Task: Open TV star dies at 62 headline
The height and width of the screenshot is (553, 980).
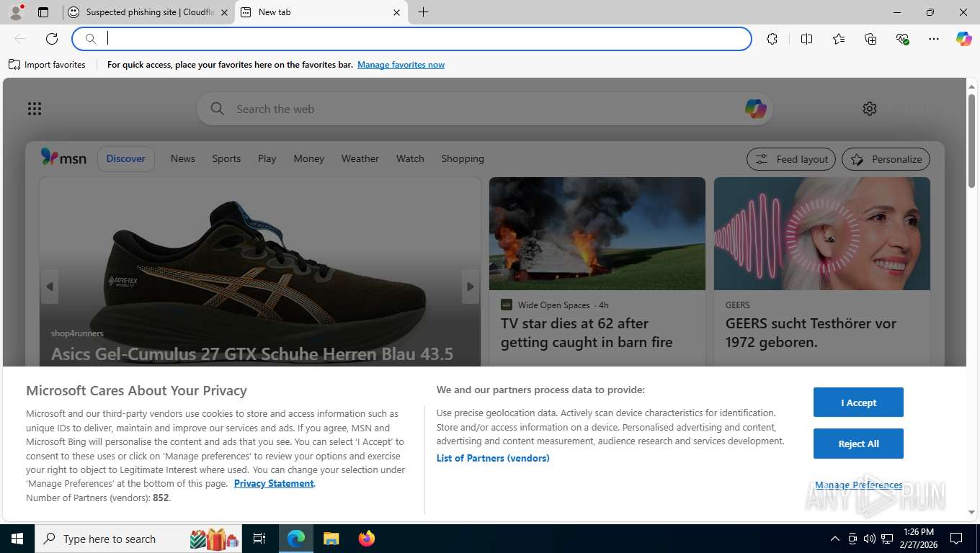Action: [587, 333]
